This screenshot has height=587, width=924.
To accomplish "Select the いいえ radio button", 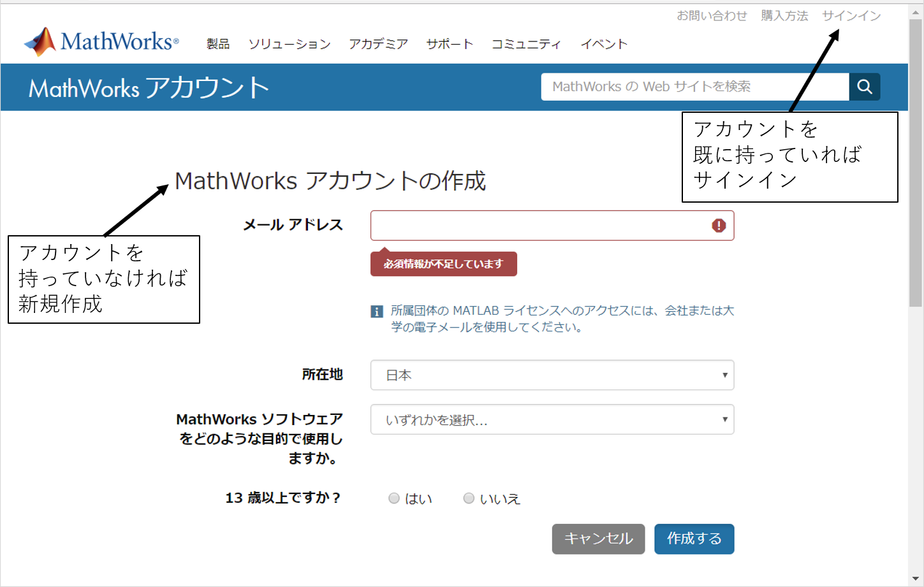I will pyautogui.click(x=469, y=498).
